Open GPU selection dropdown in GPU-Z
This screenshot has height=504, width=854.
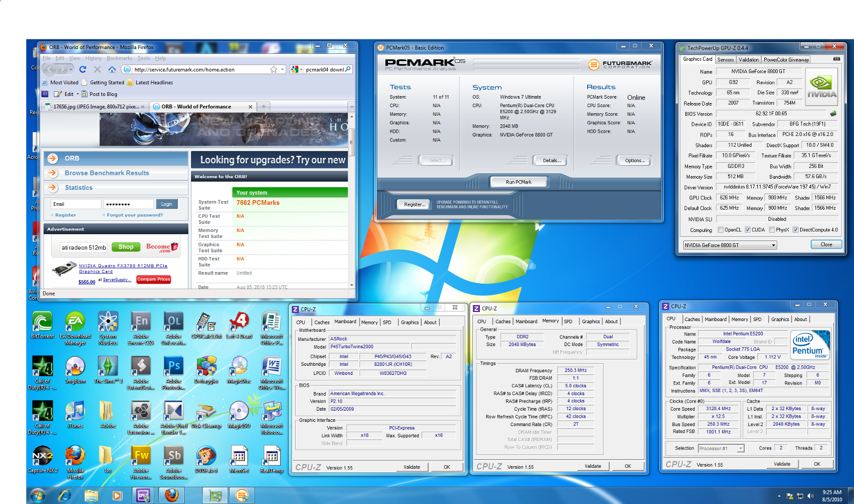coord(773,245)
